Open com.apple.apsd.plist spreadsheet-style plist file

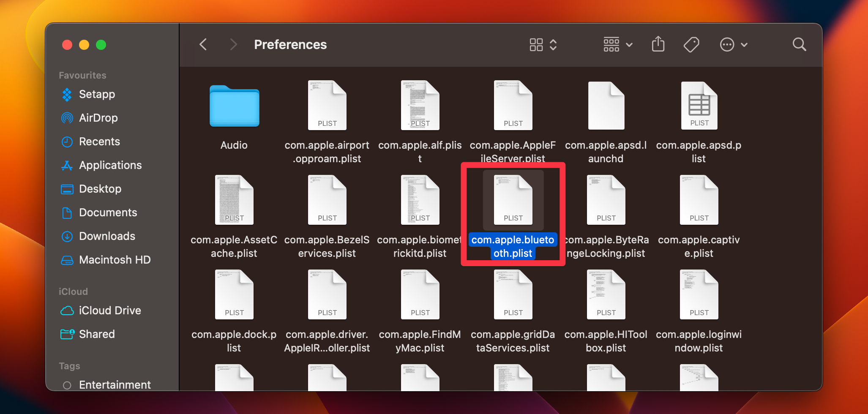[698, 106]
